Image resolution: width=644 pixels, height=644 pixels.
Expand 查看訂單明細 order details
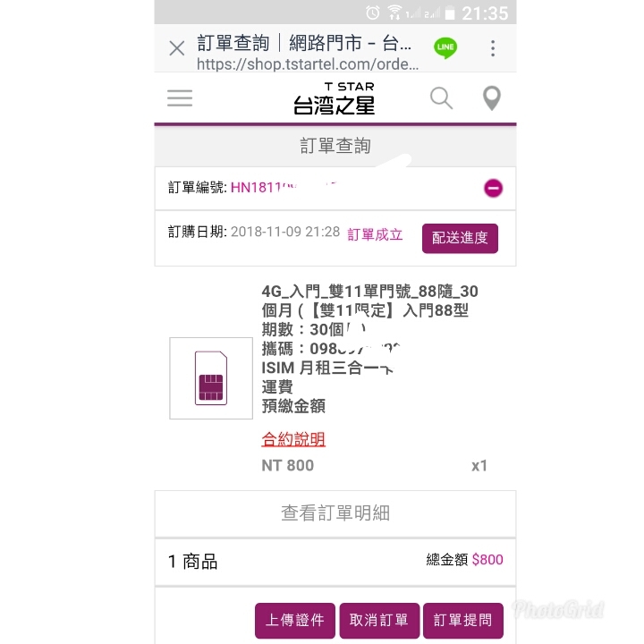(x=335, y=513)
